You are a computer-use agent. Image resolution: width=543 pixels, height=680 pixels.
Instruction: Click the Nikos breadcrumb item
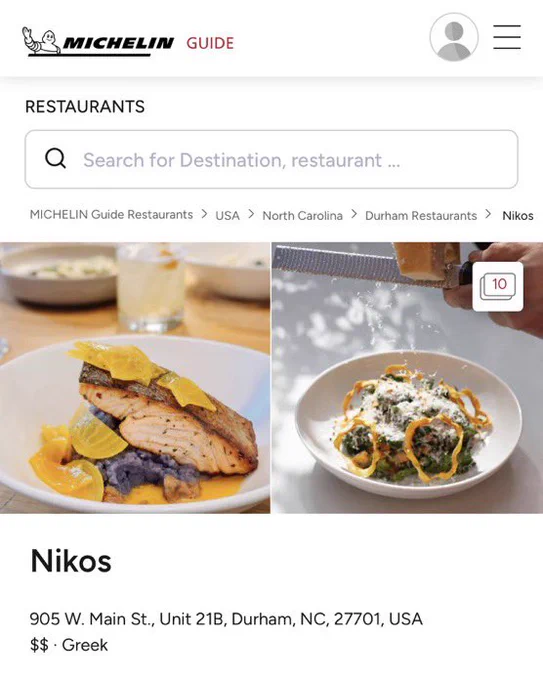pos(518,216)
